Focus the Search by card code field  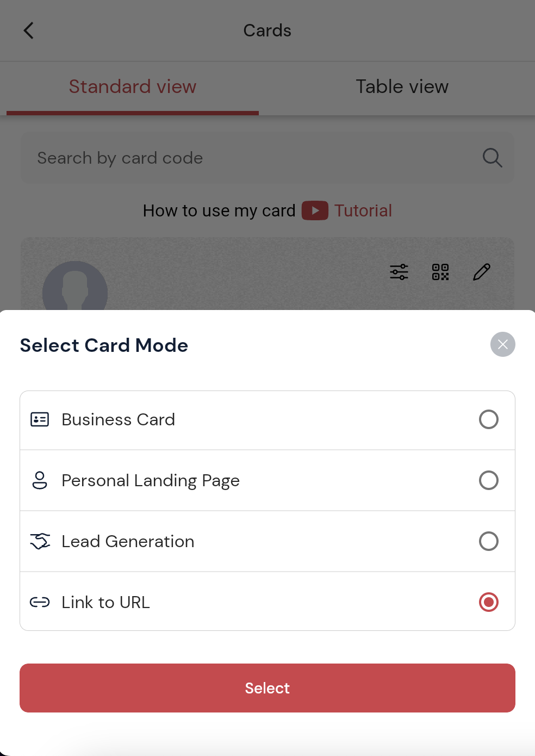[x=250, y=158]
